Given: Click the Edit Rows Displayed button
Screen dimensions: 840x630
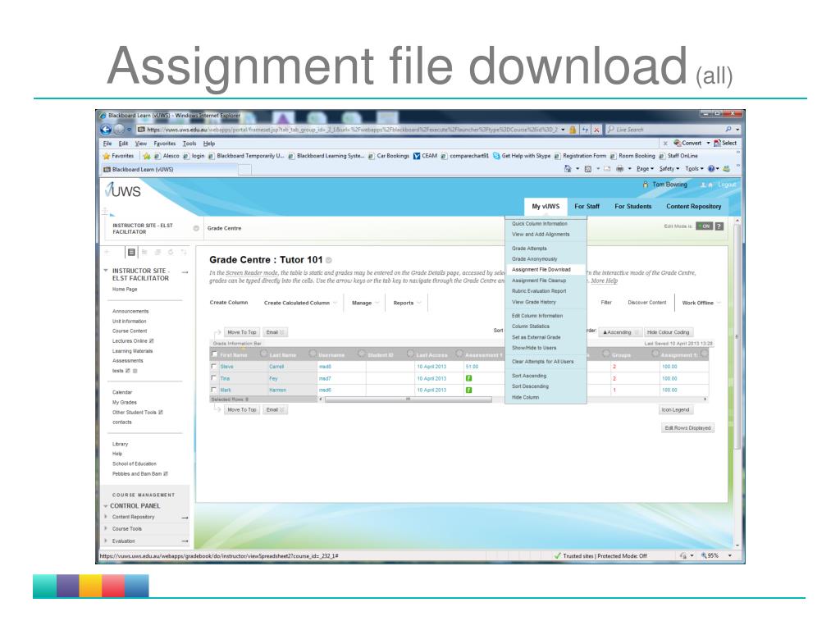Looking at the screenshot, I should (688, 428).
